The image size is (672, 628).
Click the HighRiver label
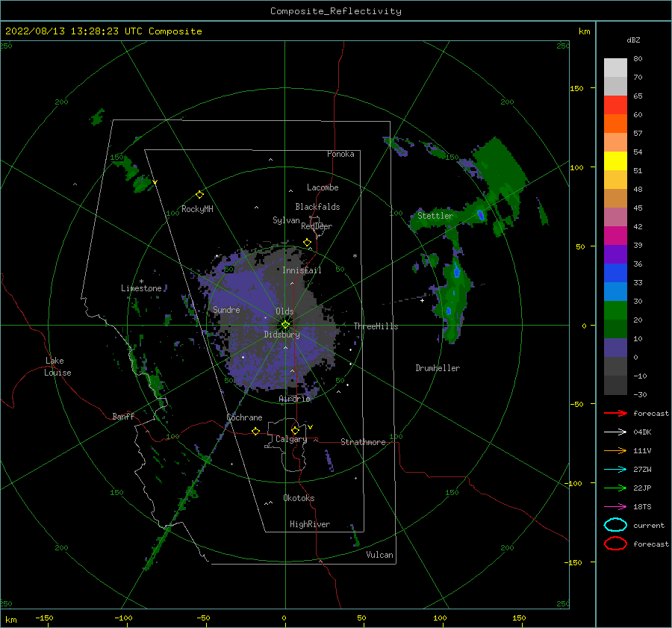coord(310,524)
